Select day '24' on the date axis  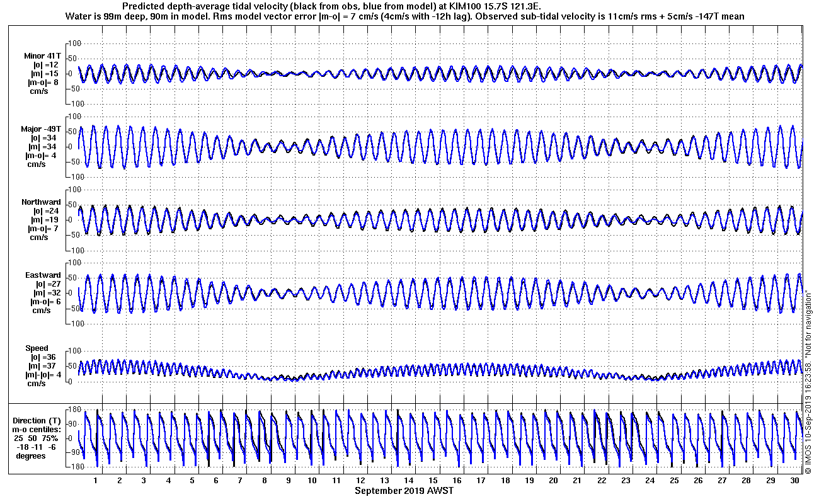(650, 481)
